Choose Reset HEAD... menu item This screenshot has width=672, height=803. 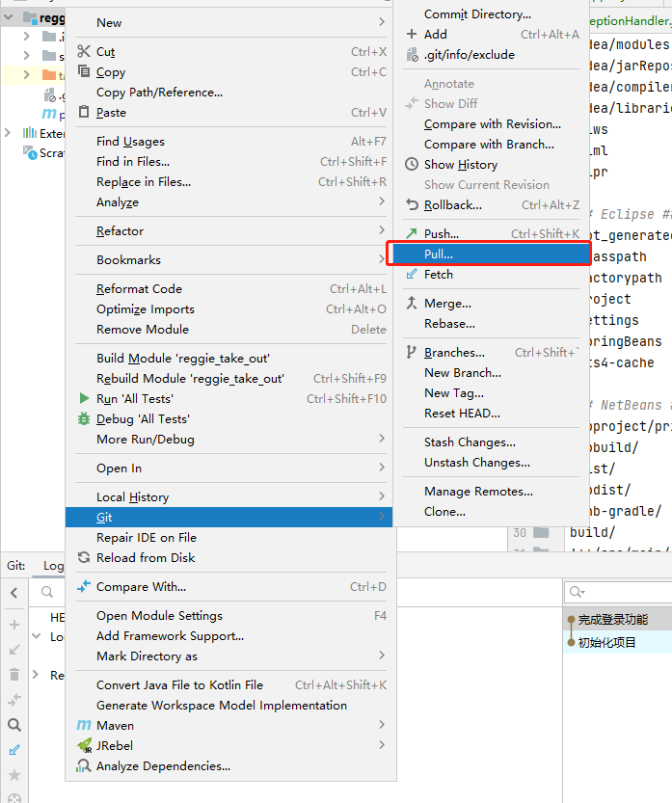[x=491, y=413]
